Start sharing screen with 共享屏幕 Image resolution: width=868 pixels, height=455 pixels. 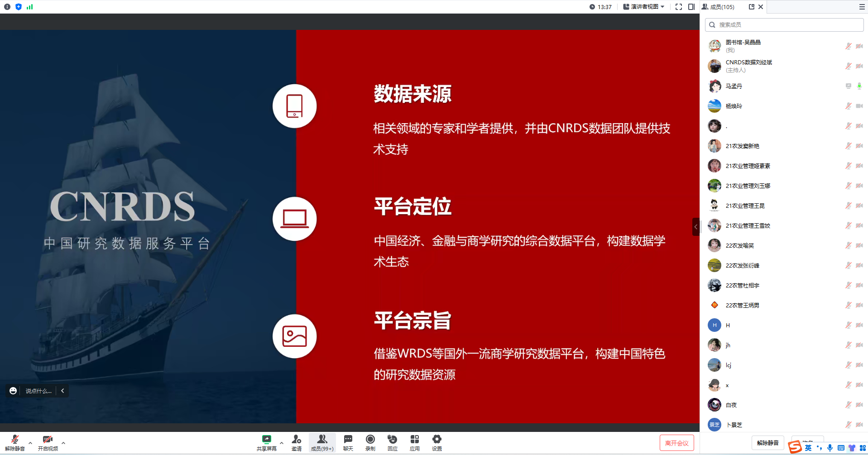[267, 443]
